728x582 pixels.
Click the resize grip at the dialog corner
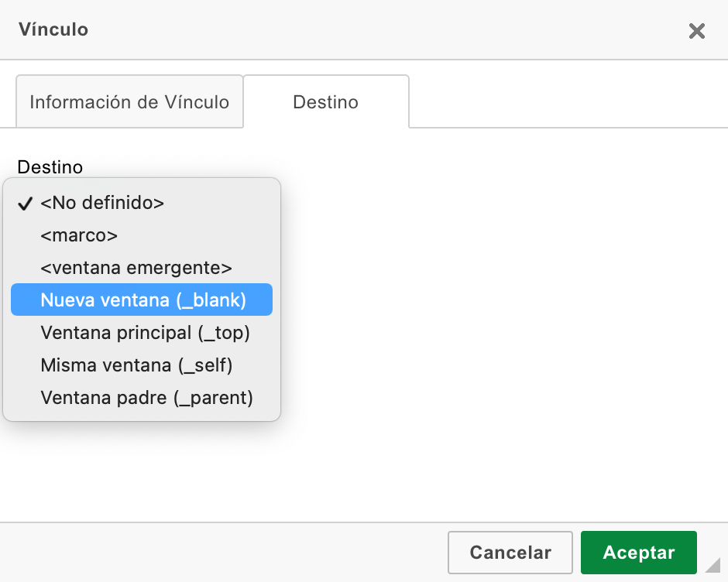[713, 565]
